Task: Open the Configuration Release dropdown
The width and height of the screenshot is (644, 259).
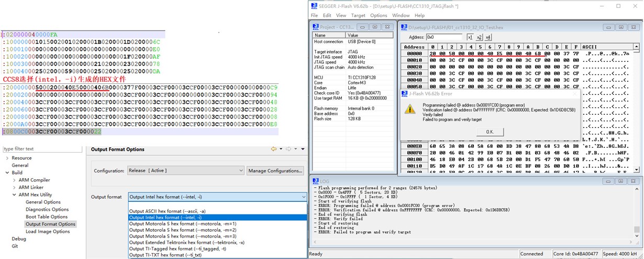Action: 186,170
